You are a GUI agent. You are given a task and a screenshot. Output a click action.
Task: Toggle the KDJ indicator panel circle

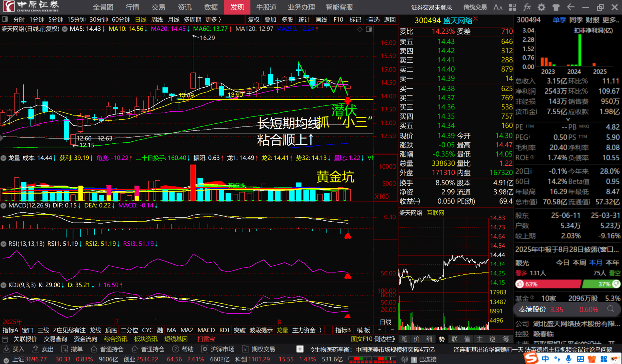(4, 285)
